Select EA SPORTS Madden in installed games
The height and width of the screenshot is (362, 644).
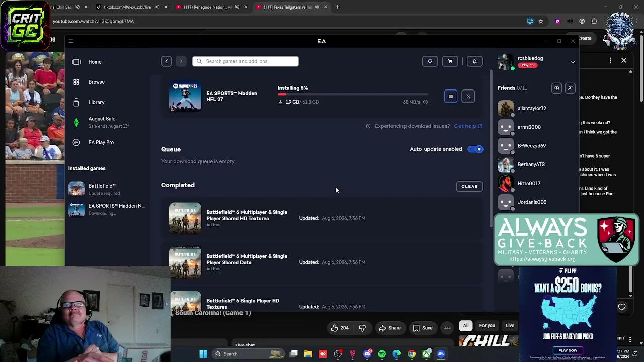click(x=108, y=209)
